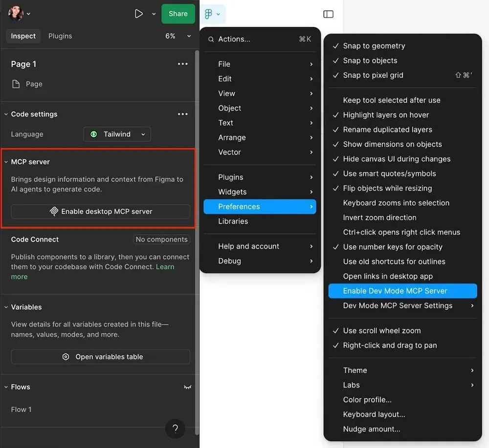Toggle Hide canvas UI during changes
489x448 pixels.
pos(402,159)
